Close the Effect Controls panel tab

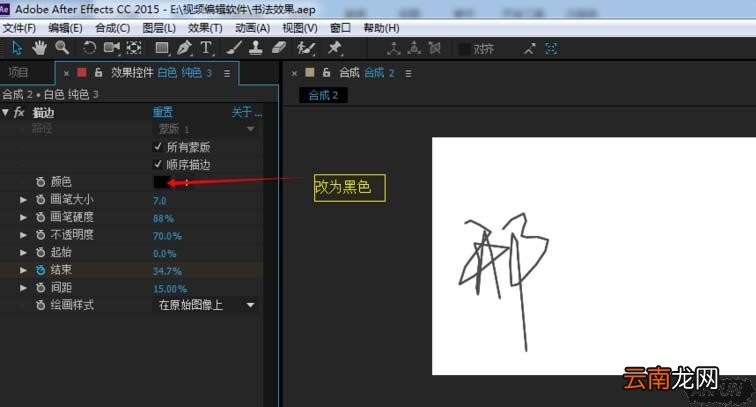[x=67, y=73]
